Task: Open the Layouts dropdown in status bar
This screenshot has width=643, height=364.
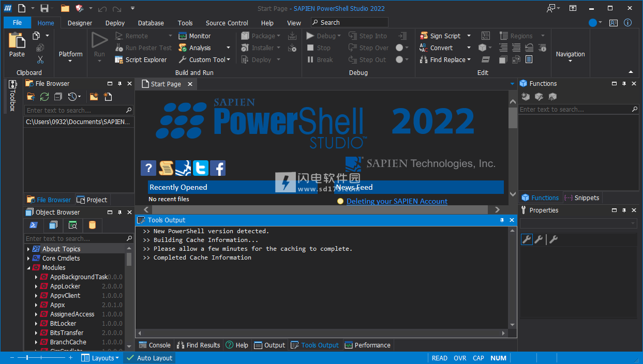Action: [100, 358]
